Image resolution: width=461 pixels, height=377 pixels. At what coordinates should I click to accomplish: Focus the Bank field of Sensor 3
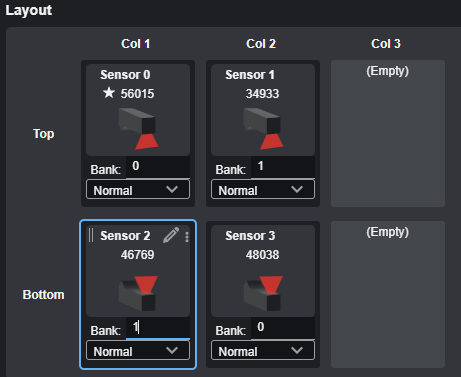(x=283, y=327)
